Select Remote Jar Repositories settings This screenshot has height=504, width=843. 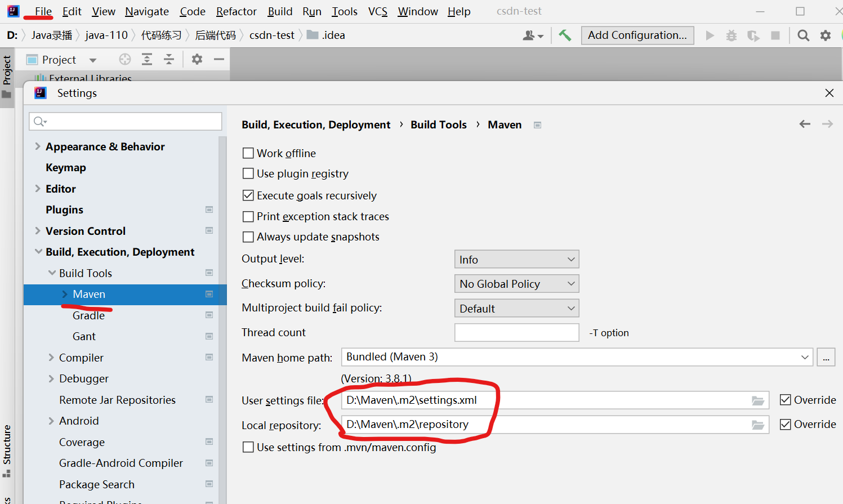[117, 400]
